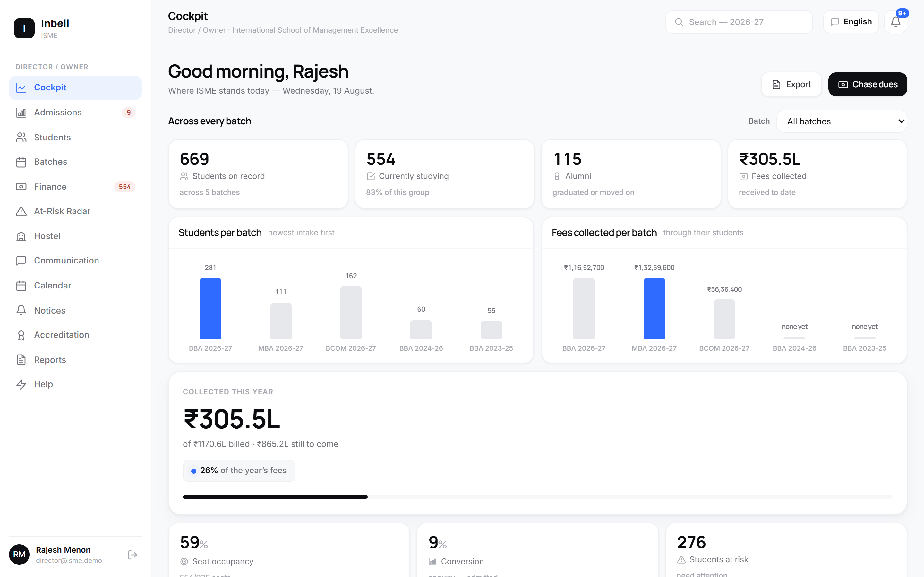Open the English language selector

pos(851,22)
